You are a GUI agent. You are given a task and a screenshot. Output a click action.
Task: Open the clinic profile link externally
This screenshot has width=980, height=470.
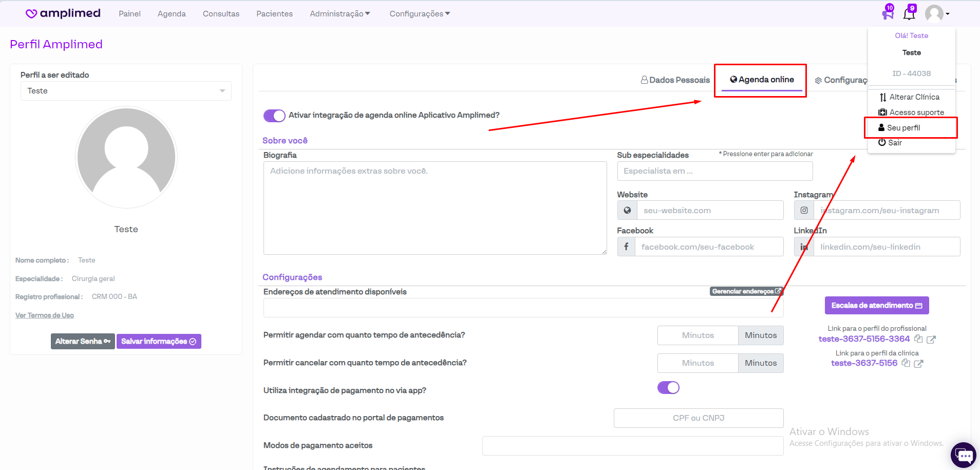click(x=919, y=364)
